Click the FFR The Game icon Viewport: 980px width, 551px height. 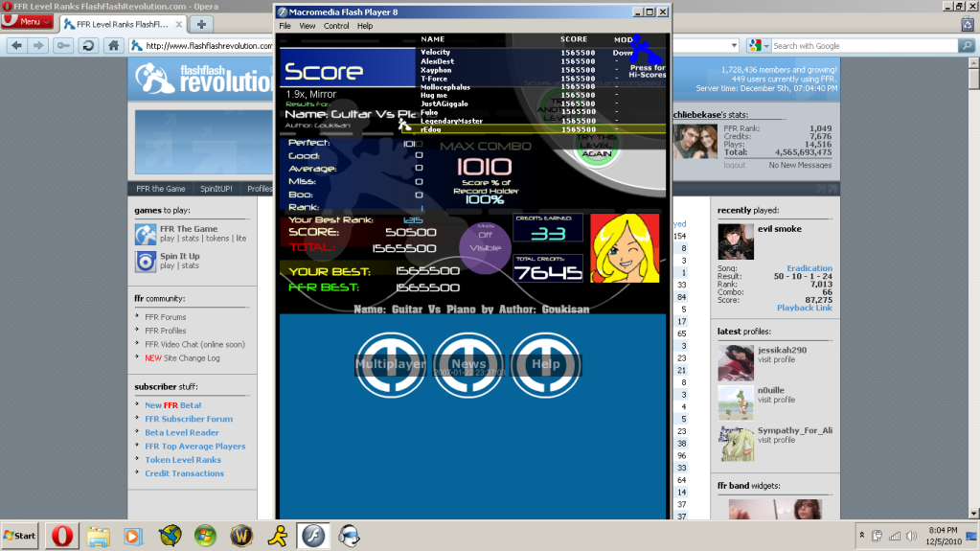(145, 234)
